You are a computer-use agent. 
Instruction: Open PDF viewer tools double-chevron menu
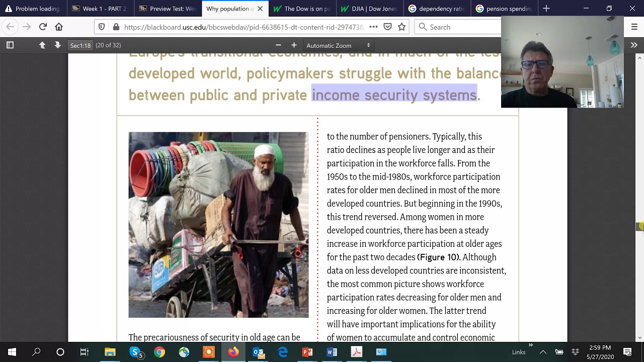[x=634, y=45]
